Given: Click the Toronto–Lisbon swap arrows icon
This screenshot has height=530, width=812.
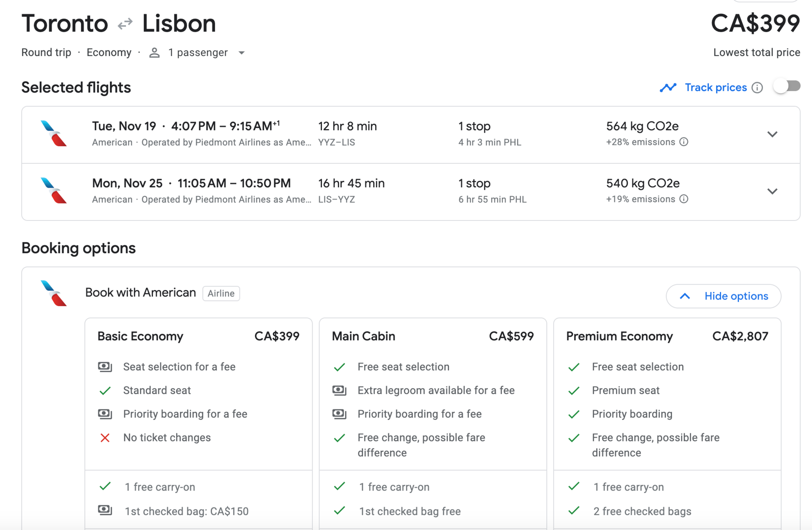Looking at the screenshot, I should pos(125,24).
